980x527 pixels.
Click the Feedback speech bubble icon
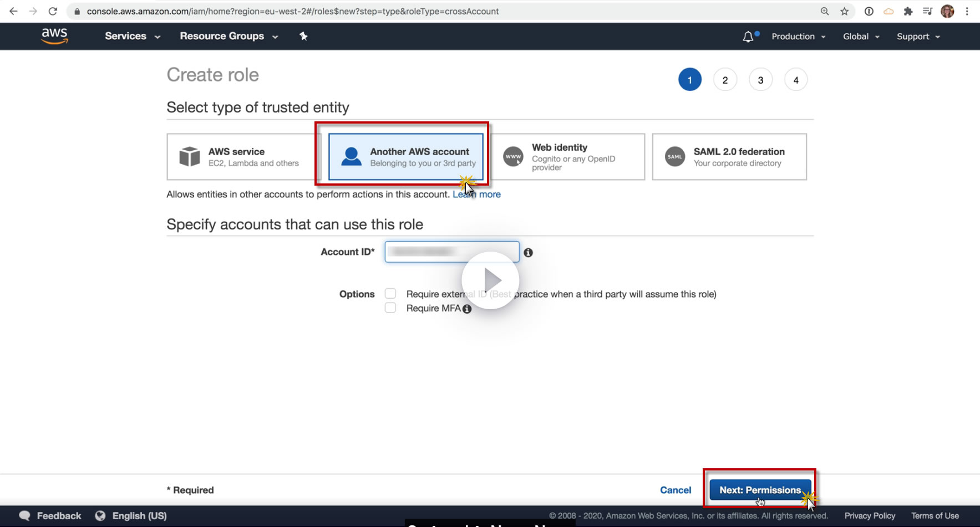[24, 516]
